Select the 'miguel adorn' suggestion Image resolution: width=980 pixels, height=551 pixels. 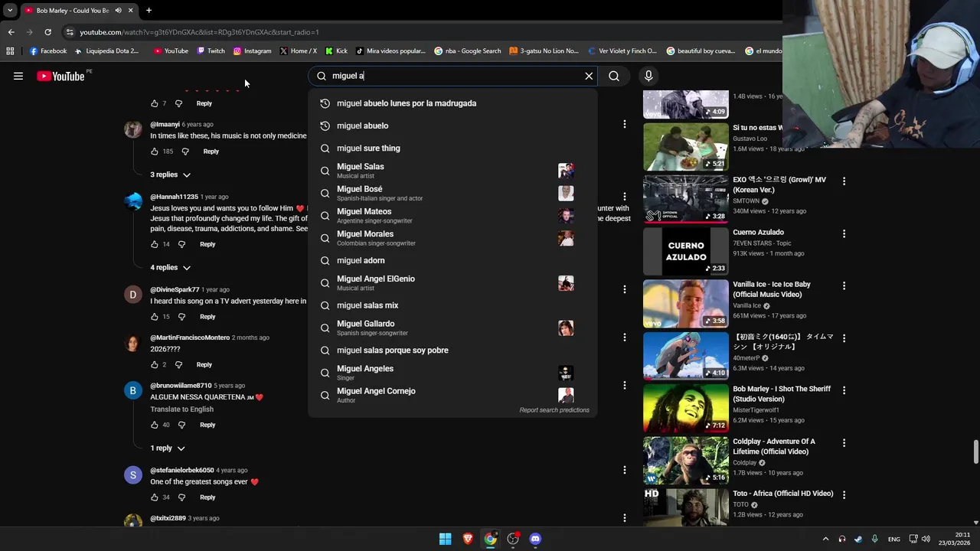(452, 260)
